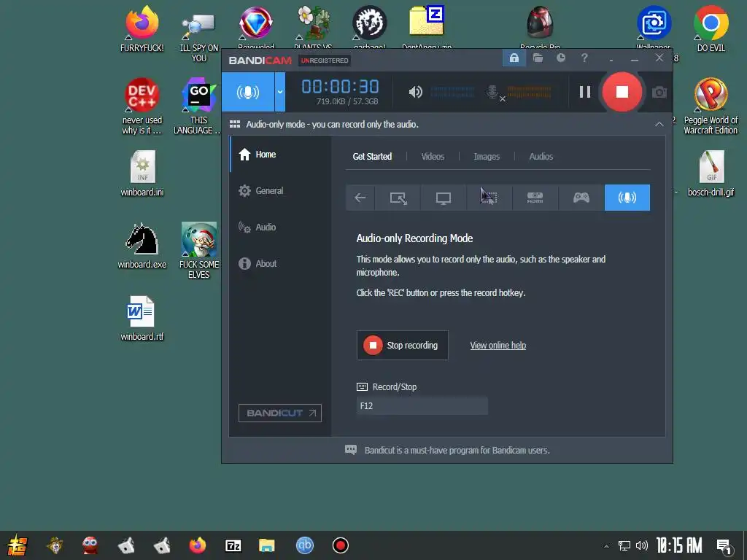Click the grid icon beside Audio-only mode text
The image size is (747, 560).
pyautogui.click(x=234, y=124)
